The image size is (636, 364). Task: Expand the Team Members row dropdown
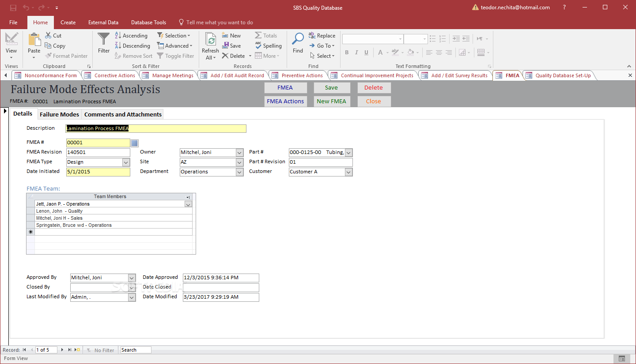[188, 204]
